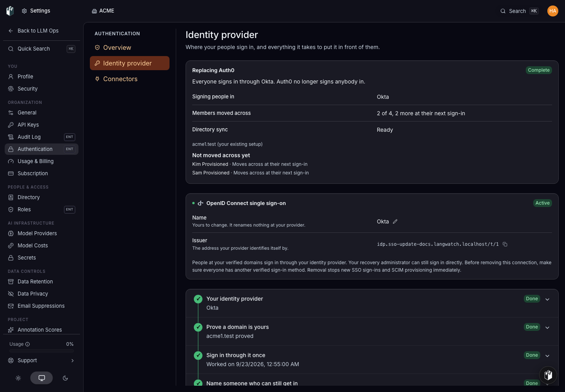Copy the issuer URL with copy icon
The width and height of the screenshot is (565, 392).
point(505,244)
